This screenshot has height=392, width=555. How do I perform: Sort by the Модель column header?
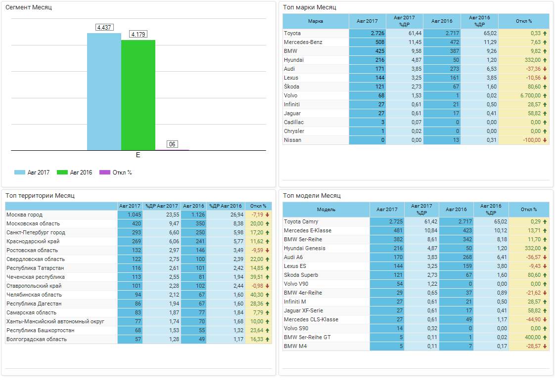pyautogui.click(x=326, y=210)
